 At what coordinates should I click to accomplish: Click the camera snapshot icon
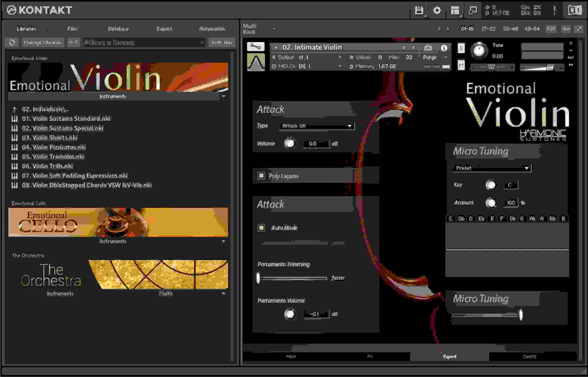coord(428,47)
